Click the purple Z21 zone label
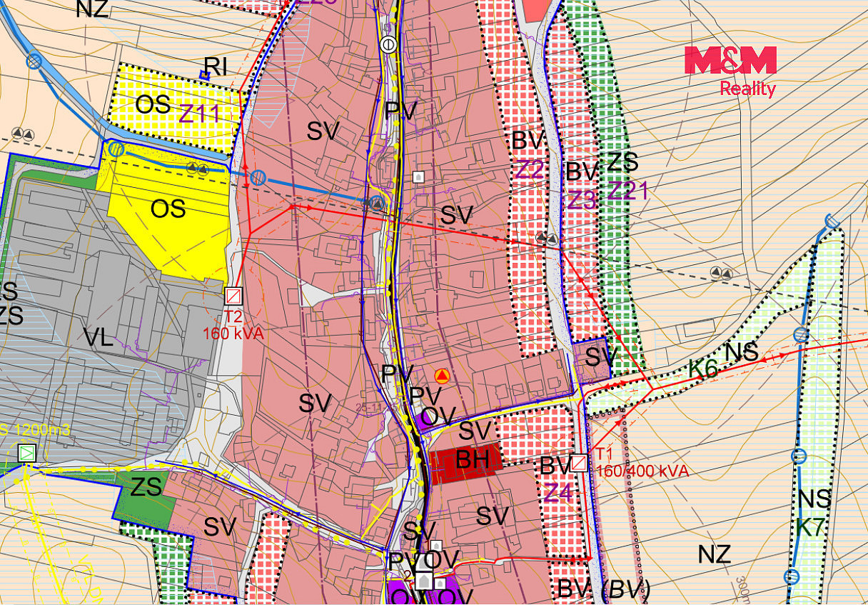 [x=628, y=190]
